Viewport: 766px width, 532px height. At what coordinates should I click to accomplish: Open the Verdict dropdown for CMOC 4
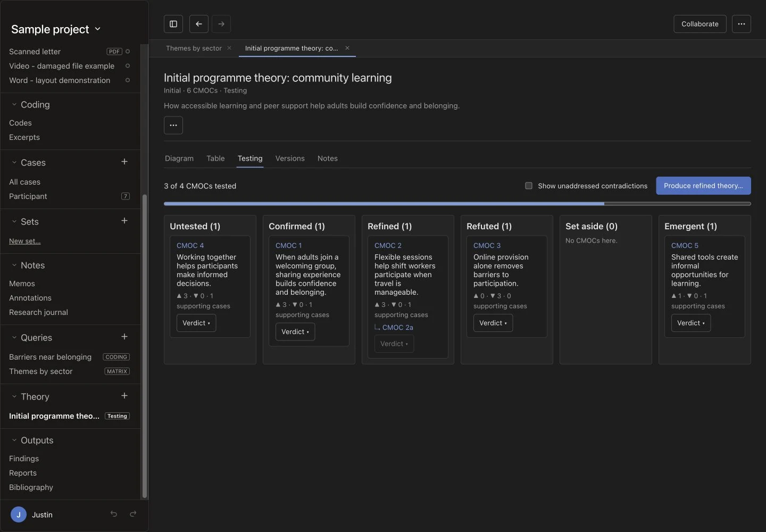point(196,323)
